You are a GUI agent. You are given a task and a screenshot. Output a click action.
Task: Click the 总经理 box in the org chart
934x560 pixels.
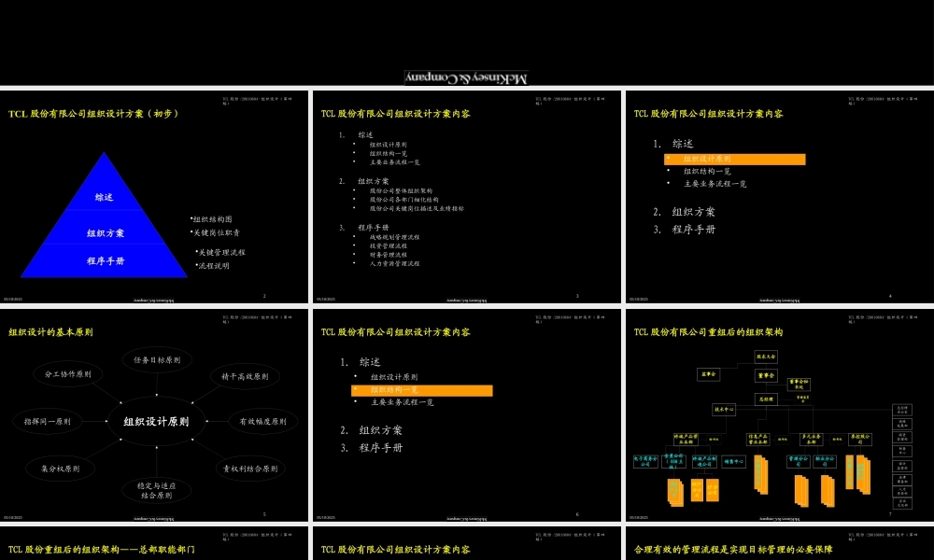click(x=766, y=399)
